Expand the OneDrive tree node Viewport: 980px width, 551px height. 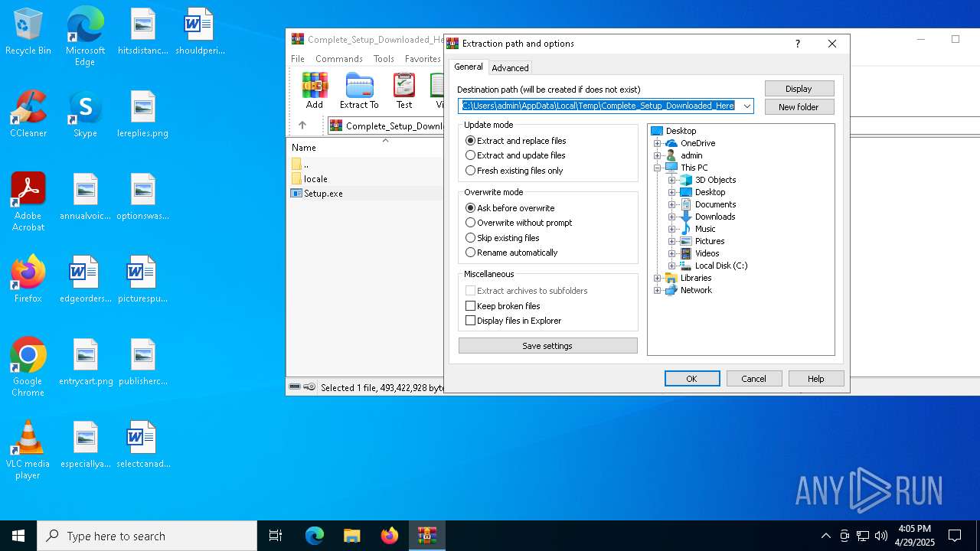tap(657, 143)
